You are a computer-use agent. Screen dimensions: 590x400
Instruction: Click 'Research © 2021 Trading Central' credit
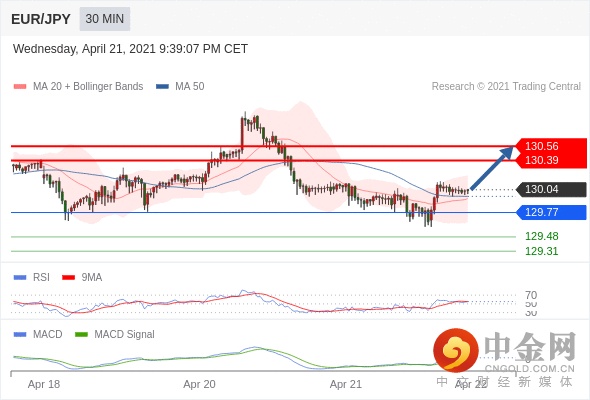click(506, 87)
